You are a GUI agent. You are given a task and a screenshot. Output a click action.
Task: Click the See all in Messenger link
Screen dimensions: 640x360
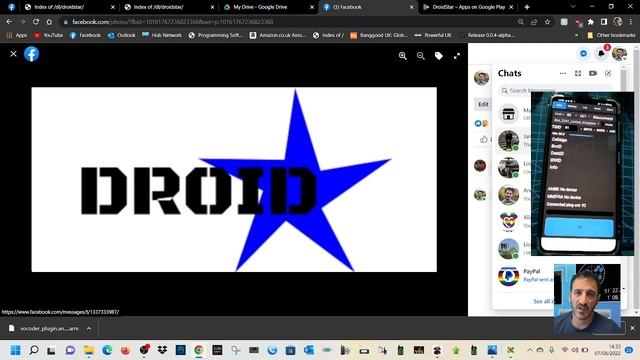pos(544,301)
